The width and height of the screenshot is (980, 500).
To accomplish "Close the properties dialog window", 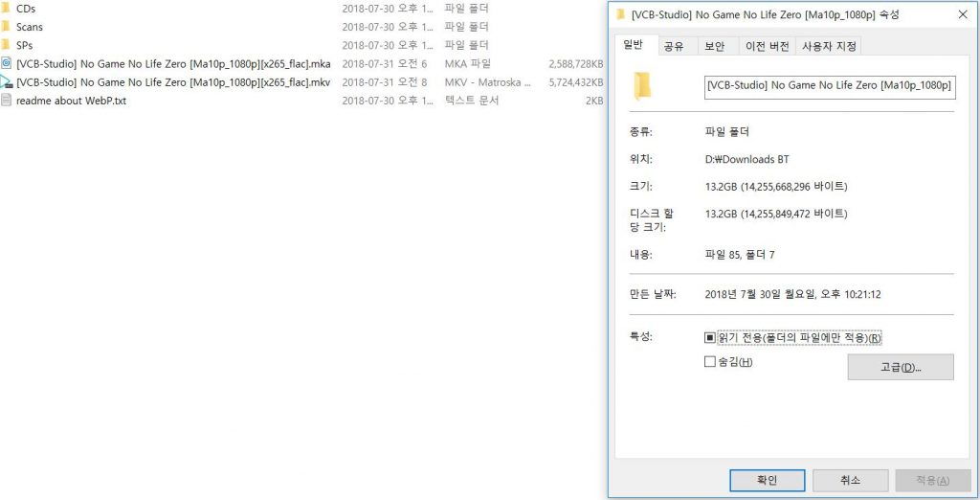I will (x=963, y=14).
